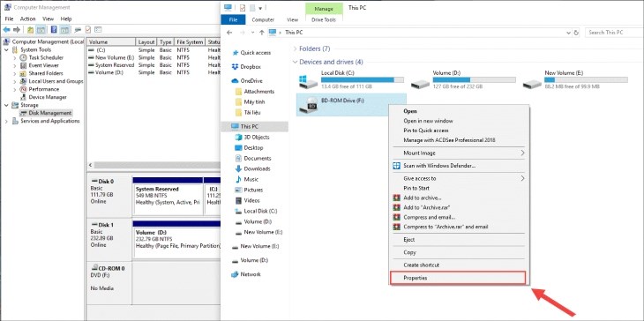Expand Shared Folders tree node
This screenshot has height=321, width=644.
pos(15,73)
